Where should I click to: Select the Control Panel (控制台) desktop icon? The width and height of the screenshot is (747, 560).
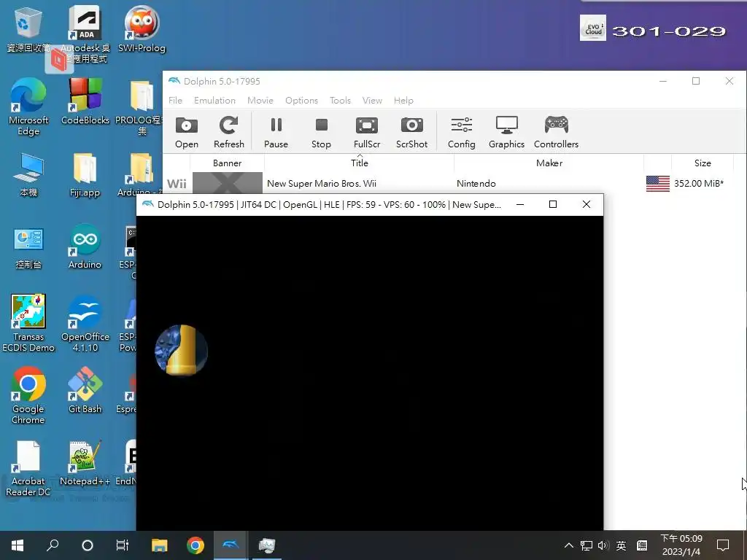[x=28, y=248]
